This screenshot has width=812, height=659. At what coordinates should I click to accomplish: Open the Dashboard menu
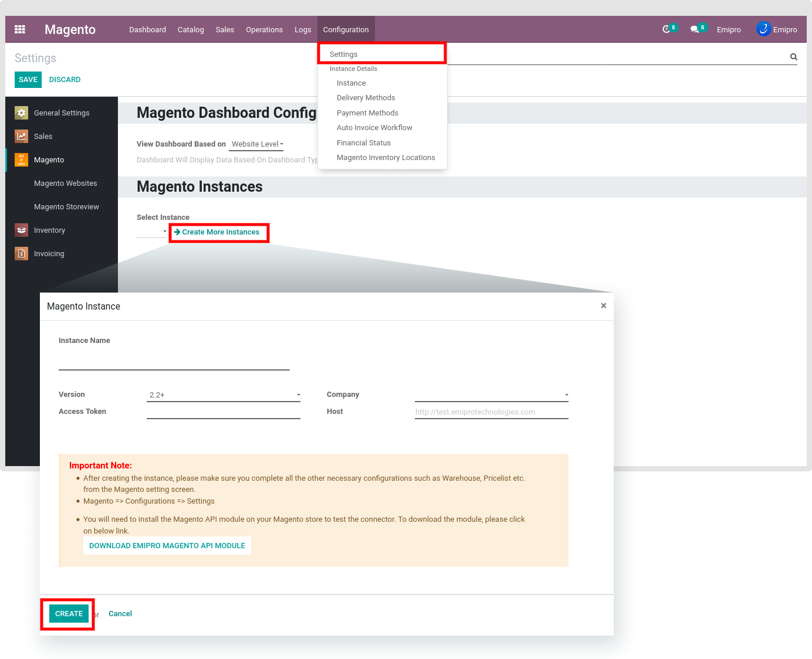pyautogui.click(x=147, y=29)
